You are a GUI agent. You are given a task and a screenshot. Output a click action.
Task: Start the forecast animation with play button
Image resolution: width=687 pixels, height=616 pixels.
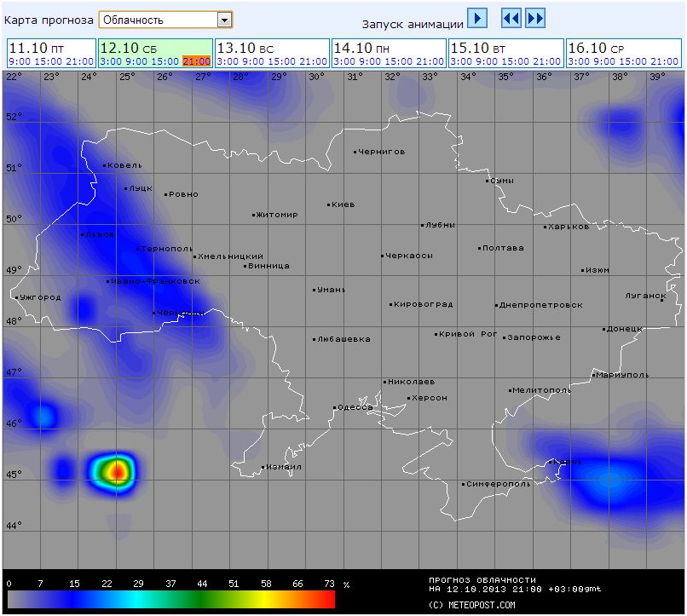tap(477, 19)
